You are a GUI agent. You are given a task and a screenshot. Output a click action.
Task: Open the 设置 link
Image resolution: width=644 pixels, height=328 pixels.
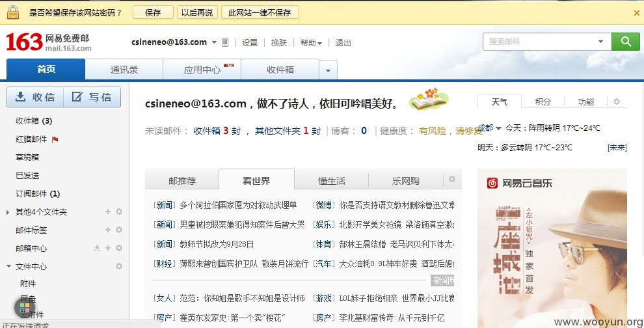click(x=250, y=43)
